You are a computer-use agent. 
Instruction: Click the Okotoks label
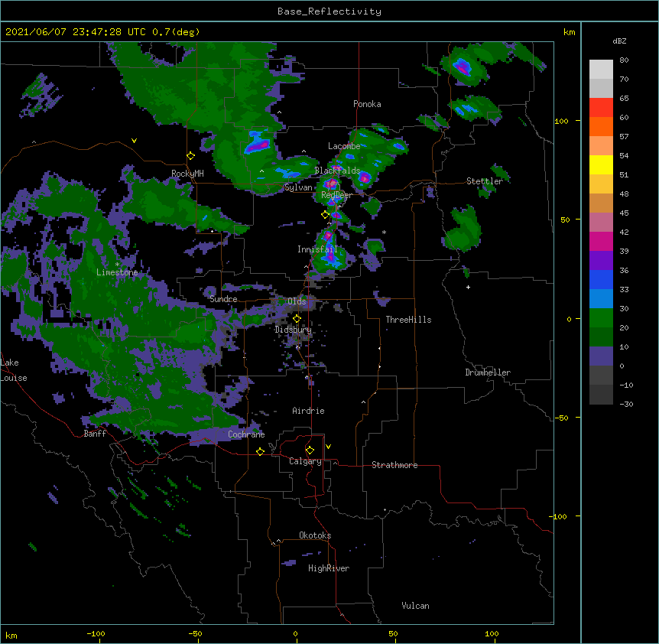tap(315, 535)
